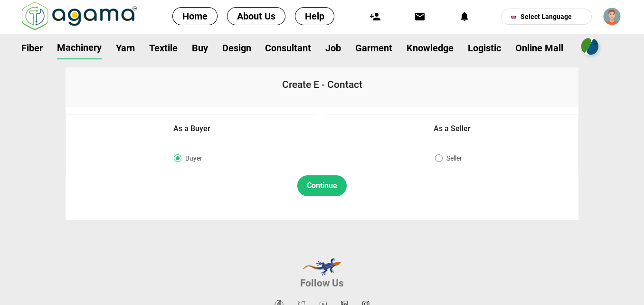Open the notifications bell
Screen dimensions: 644x305
pyautogui.click(x=464, y=17)
